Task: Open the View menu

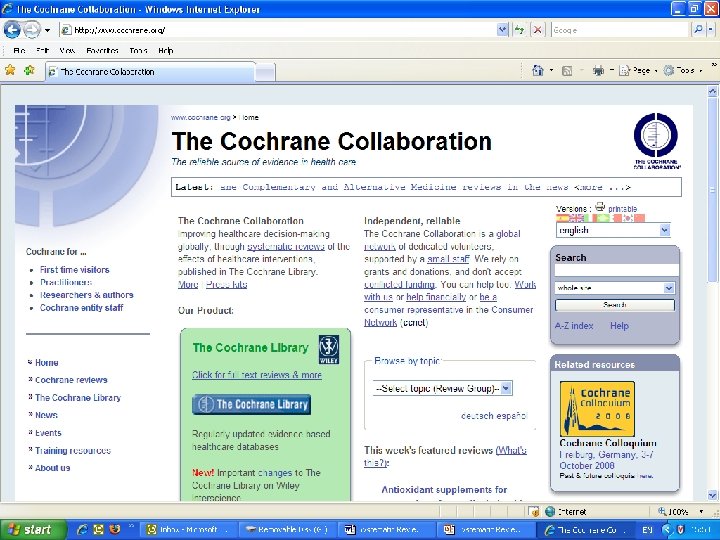Action: pos(67,51)
